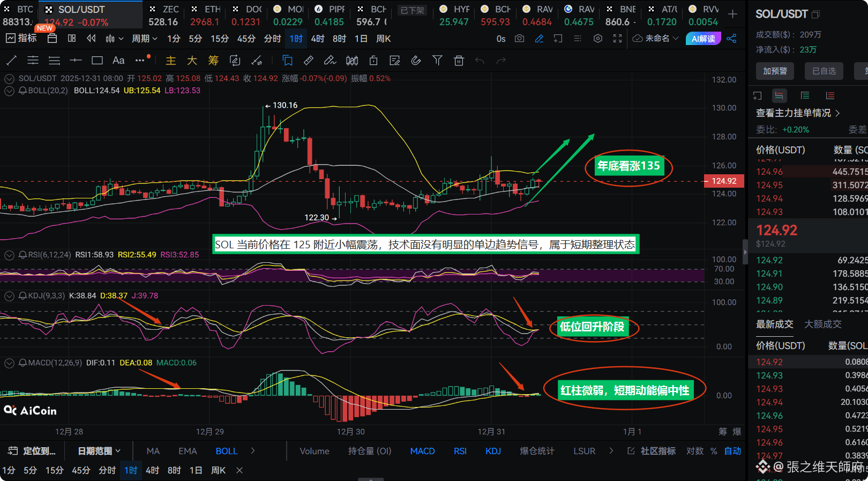Click the 加预警 add alert button
This screenshot has height=481, width=868.
[775, 71]
